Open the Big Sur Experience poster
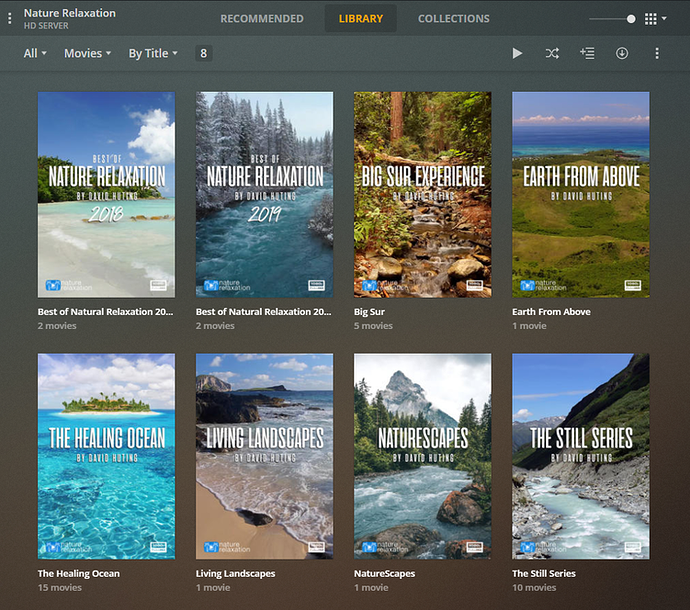 422,195
